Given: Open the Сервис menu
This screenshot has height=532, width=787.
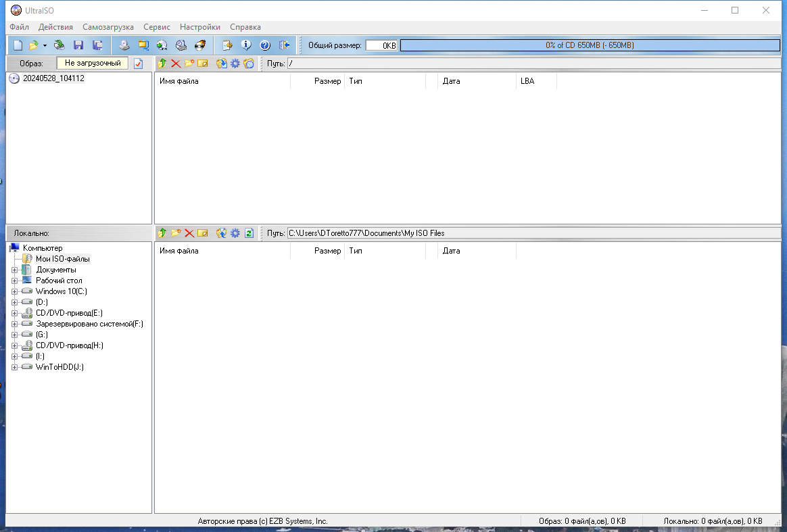Looking at the screenshot, I should (157, 27).
